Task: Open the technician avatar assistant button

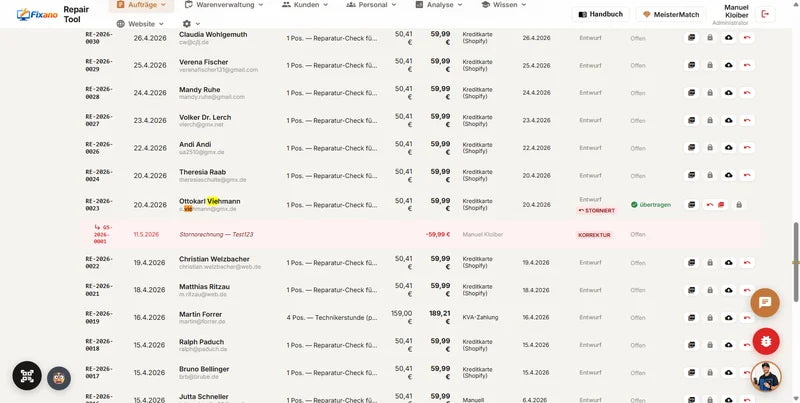Action: point(766,376)
